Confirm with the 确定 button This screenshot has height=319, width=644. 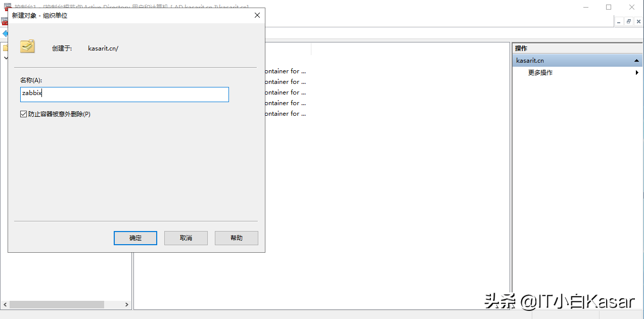pyautogui.click(x=135, y=238)
